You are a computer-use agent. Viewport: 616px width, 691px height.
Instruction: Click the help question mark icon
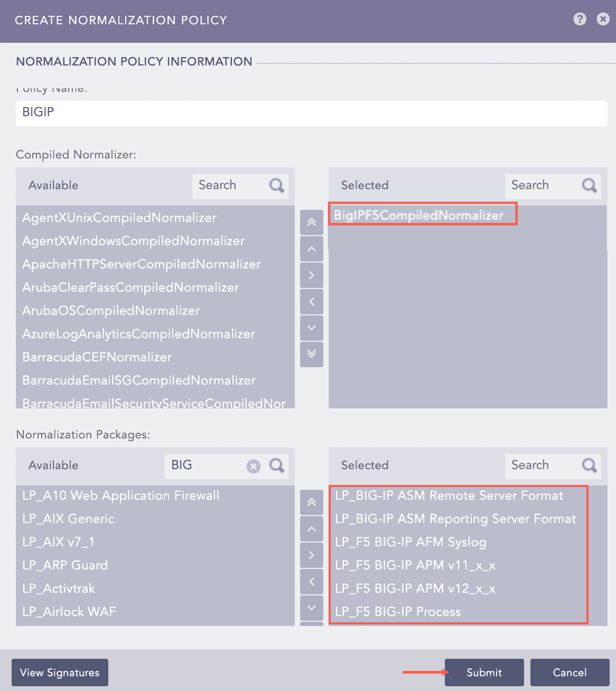point(580,20)
